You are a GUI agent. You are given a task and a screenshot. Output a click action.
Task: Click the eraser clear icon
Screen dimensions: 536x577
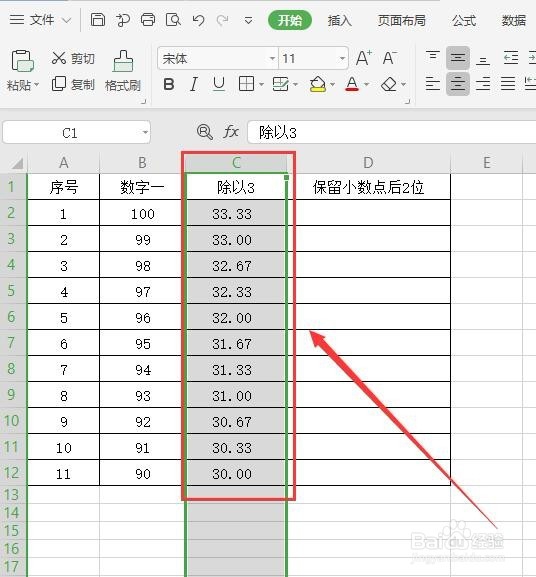coord(389,84)
